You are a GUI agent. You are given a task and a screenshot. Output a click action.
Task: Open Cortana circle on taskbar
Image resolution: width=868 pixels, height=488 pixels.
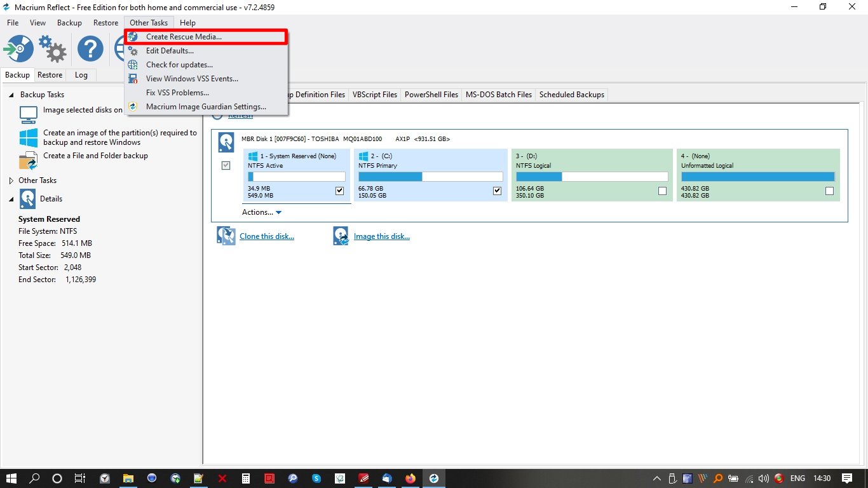click(57, 478)
